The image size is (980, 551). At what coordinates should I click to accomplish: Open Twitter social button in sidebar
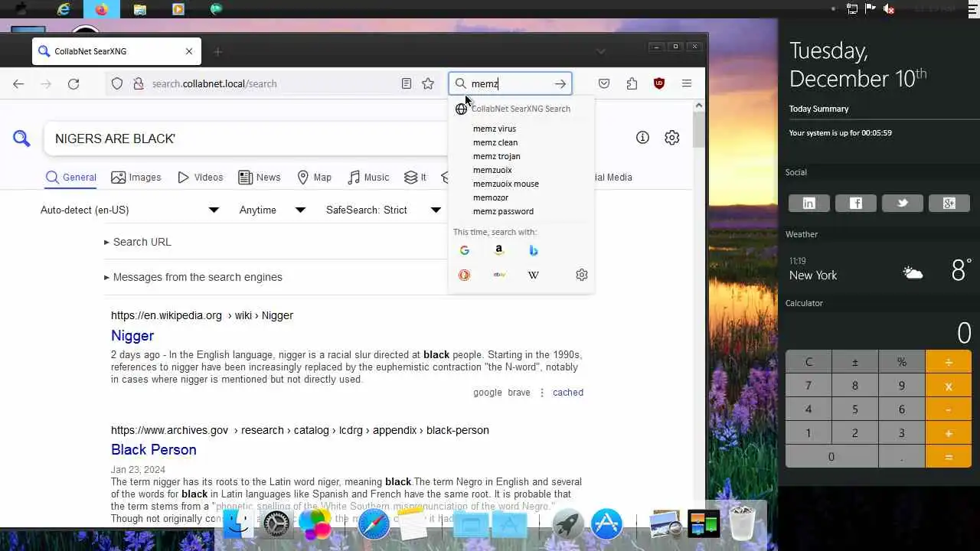tap(902, 203)
